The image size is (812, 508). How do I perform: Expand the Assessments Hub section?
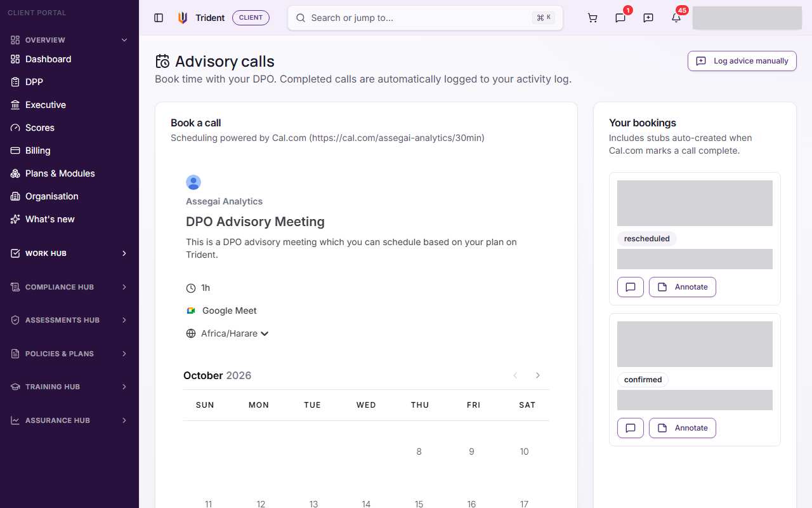69,320
